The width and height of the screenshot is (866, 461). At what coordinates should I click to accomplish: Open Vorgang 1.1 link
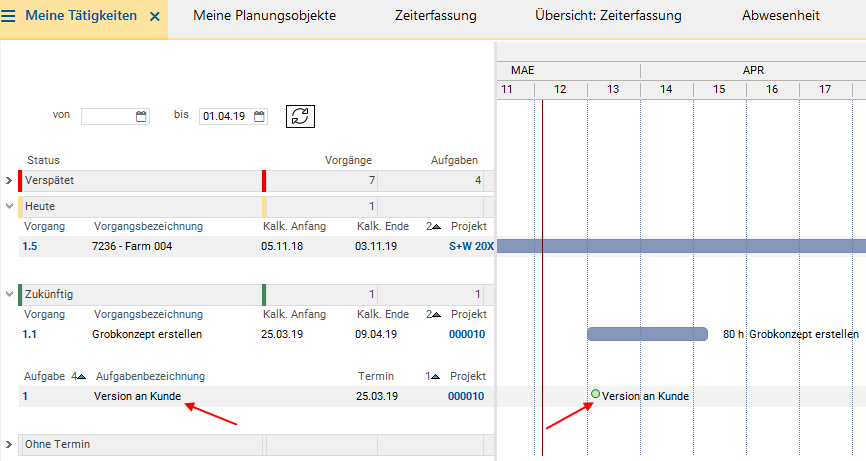point(30,334)
